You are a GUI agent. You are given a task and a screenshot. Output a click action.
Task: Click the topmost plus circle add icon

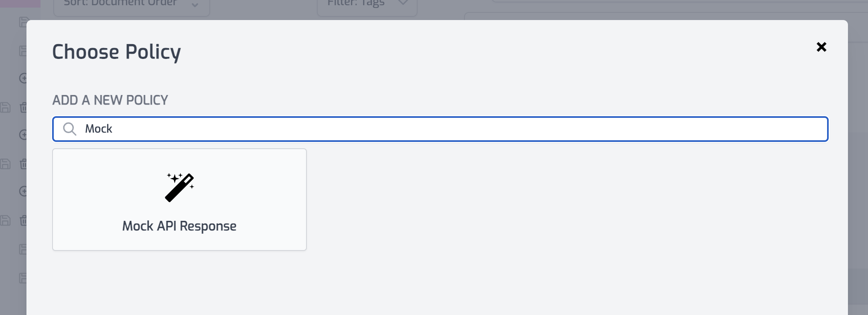coord(23,78)
